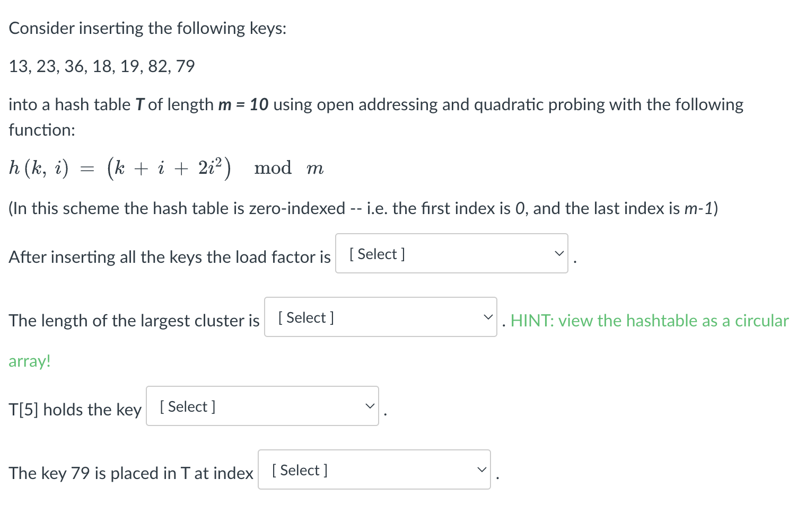Click the down arrow icon beside load factor select

click(558, 253)
